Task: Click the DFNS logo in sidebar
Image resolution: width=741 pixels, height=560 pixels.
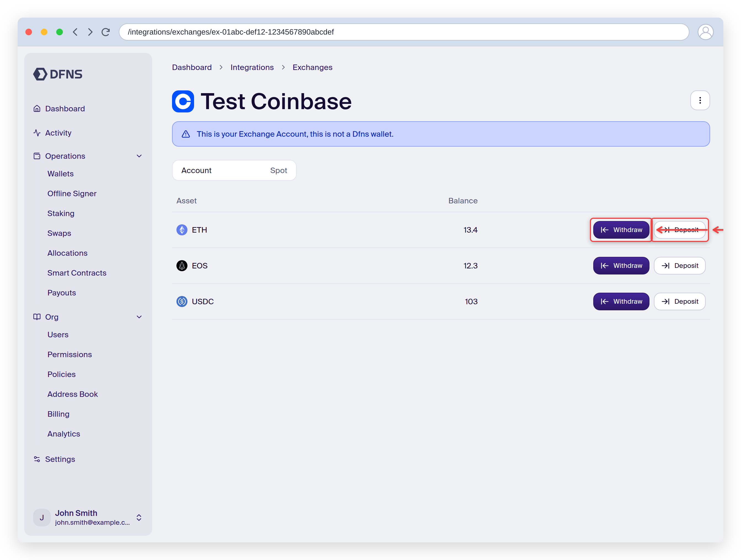Action: pyautogui.click(x=58, y=74)
